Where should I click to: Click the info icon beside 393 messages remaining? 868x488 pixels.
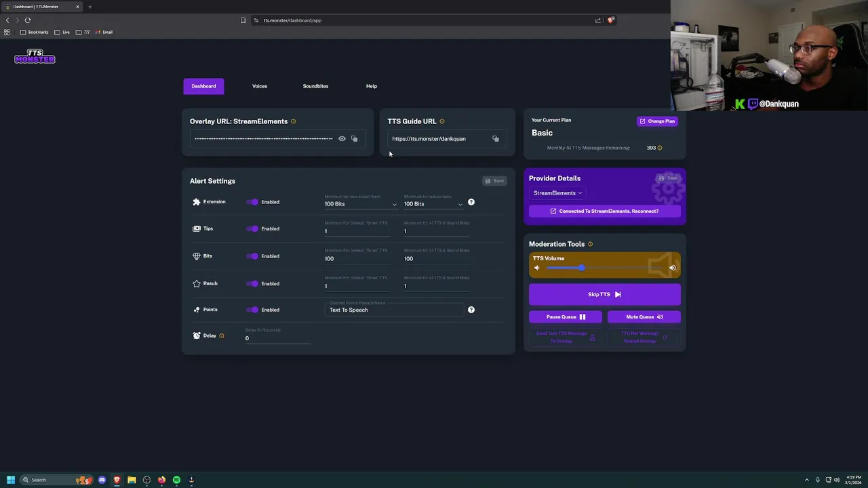click(x=660, y=148)
